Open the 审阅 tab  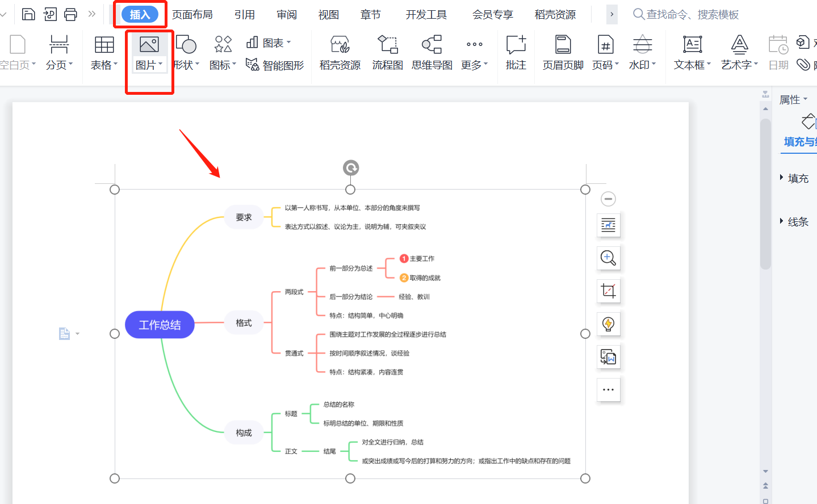point(287,15)
